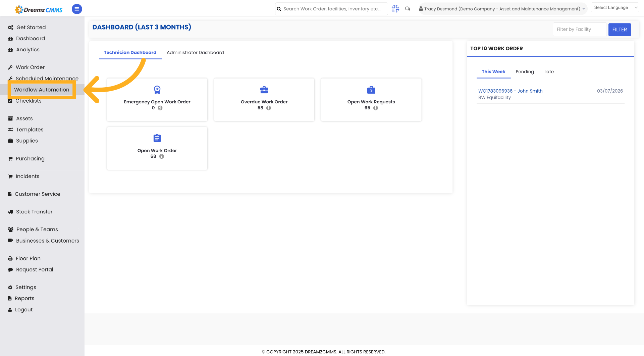
Task: Click the Overdue Work Order briefcase icon
Action: (x=264, y=90)
